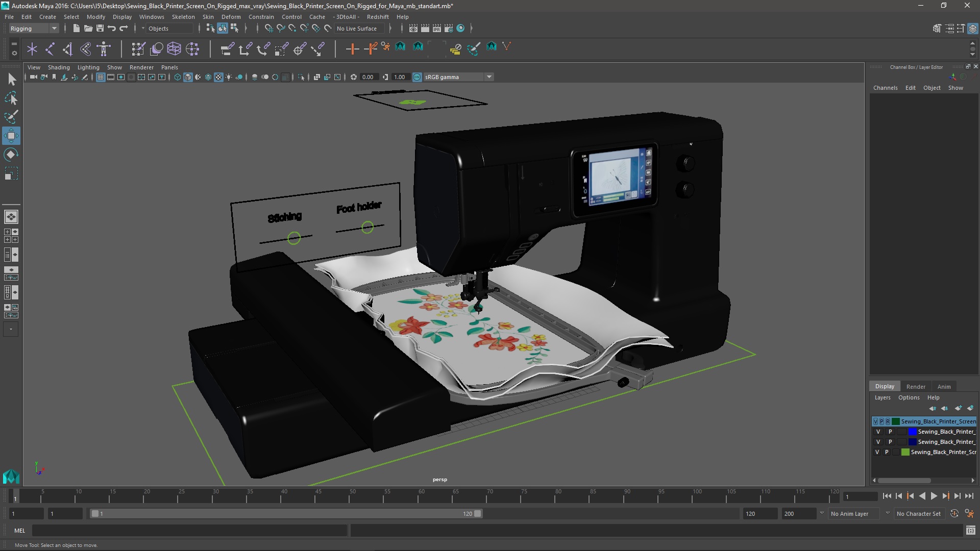Pick the Paint Selection tool
Viewport: 980px width, 551px height.
click(11, 117)
